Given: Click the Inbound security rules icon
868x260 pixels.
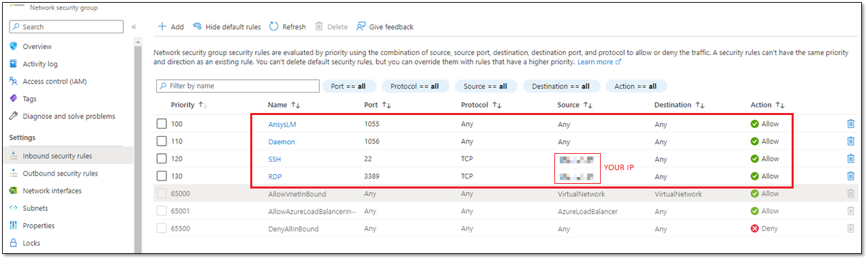Looking at the screenshot, I should (13, 156).
